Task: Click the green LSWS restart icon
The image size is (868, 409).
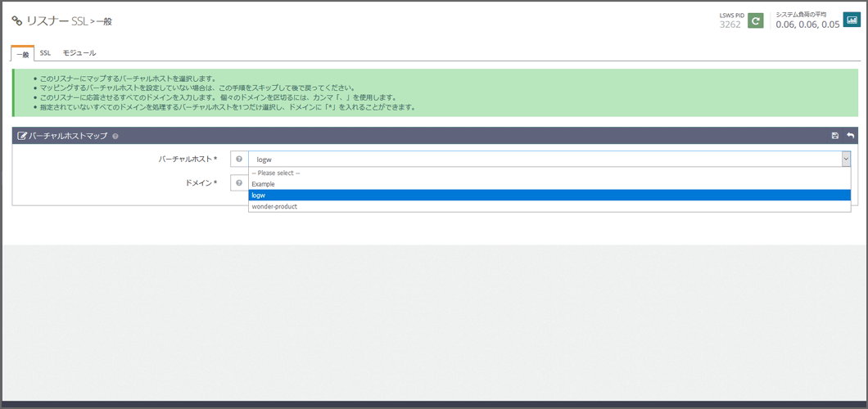Action: pyautogui.click(x=755, y=20)
